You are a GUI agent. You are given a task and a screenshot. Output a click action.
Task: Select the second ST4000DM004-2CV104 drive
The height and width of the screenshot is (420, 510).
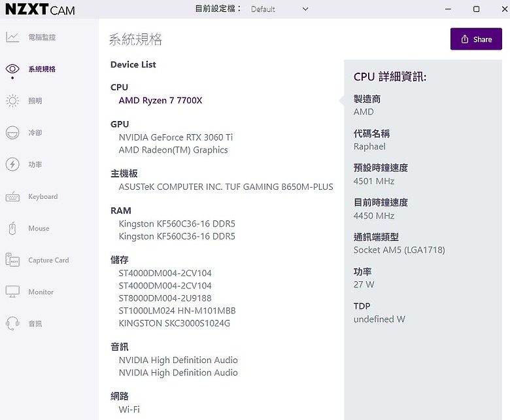click(165, 286)
